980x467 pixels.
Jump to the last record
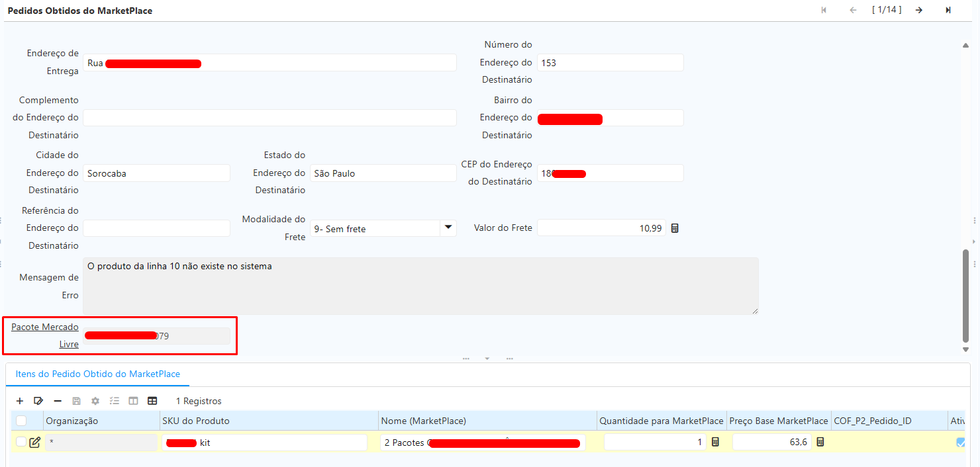[x=948, y=10]
